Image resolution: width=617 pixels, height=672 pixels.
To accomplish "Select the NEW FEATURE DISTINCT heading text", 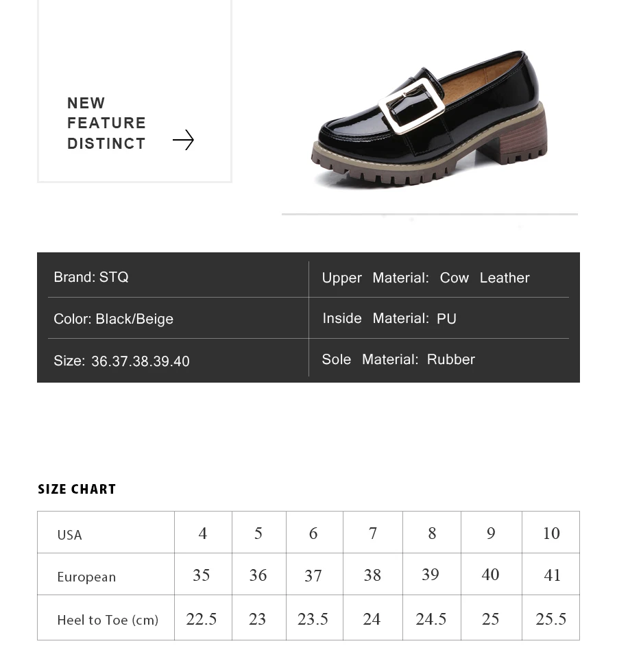I will [x=106, y=123].
